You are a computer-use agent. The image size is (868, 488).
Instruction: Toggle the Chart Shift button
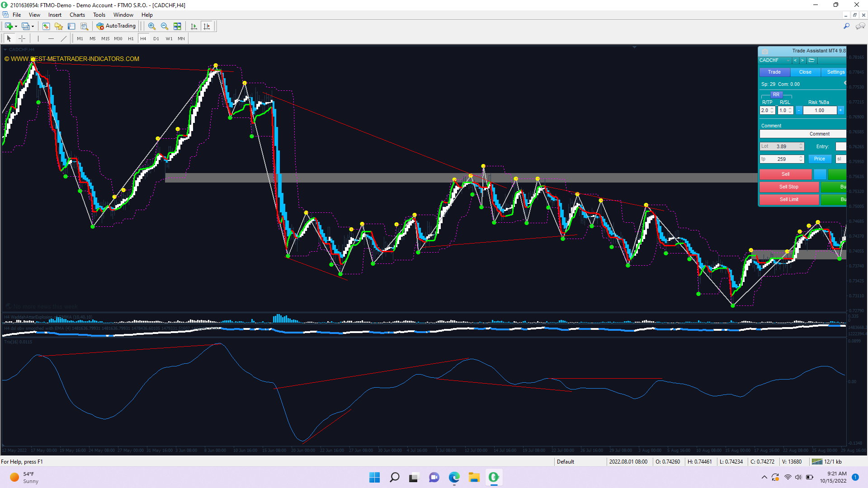click(x=207, y=26)
